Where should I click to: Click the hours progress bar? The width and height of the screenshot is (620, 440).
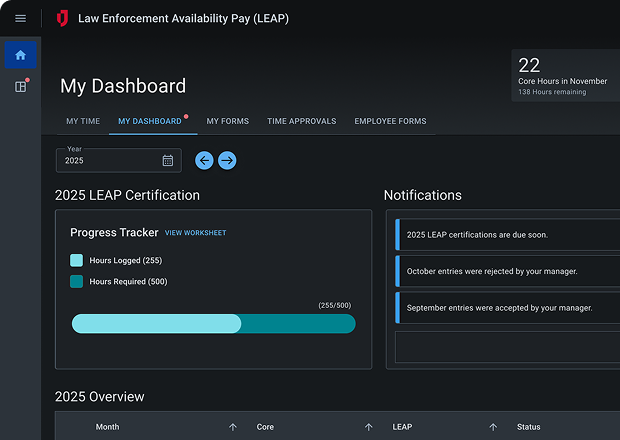coord(213,323)
